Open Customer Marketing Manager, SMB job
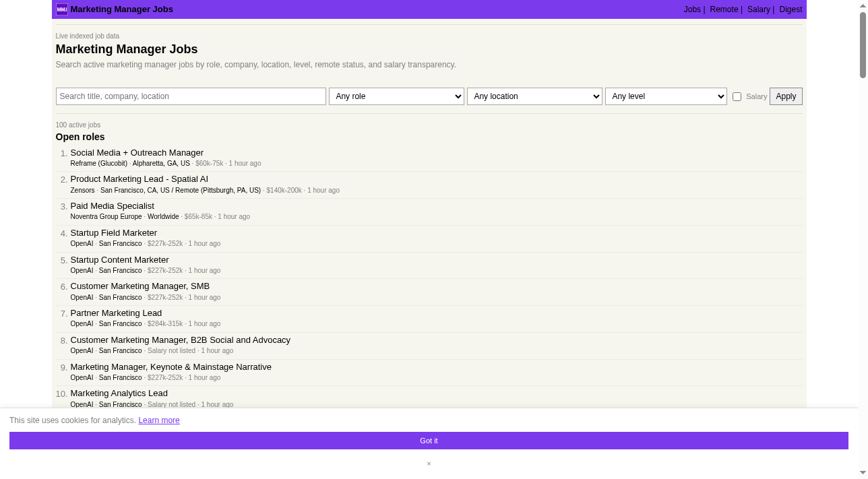 coord(139,286)
